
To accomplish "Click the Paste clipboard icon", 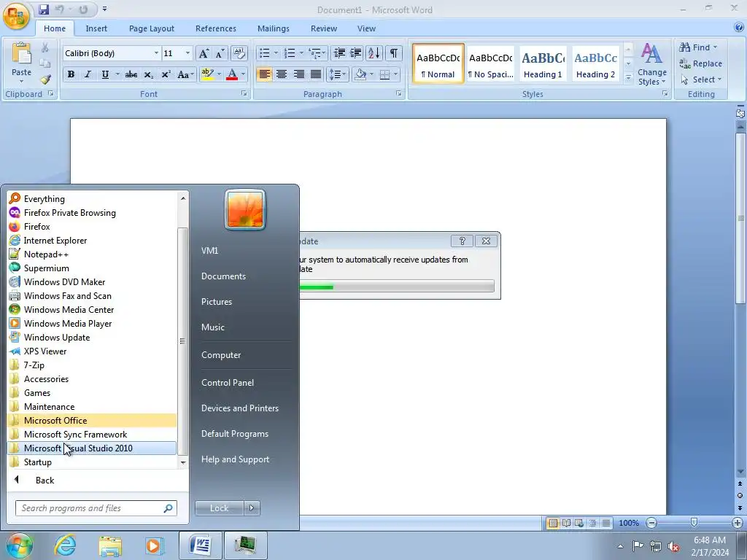I will [x=21, y=53].
